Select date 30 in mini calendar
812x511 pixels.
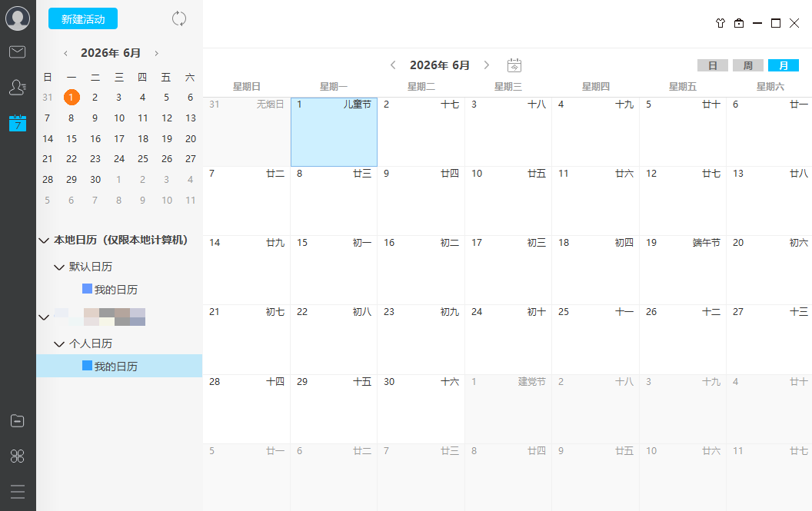tap(95, 180)
